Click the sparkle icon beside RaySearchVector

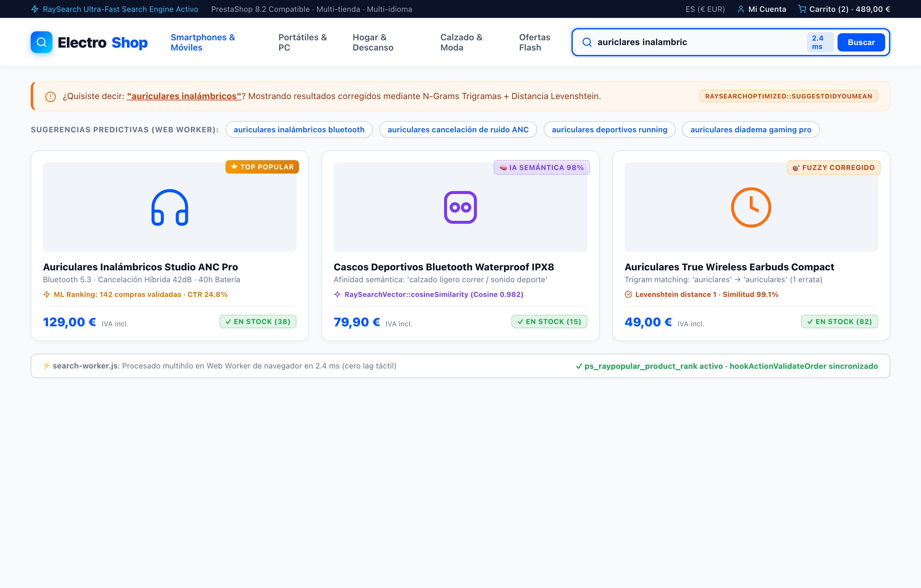click(337, 294)
